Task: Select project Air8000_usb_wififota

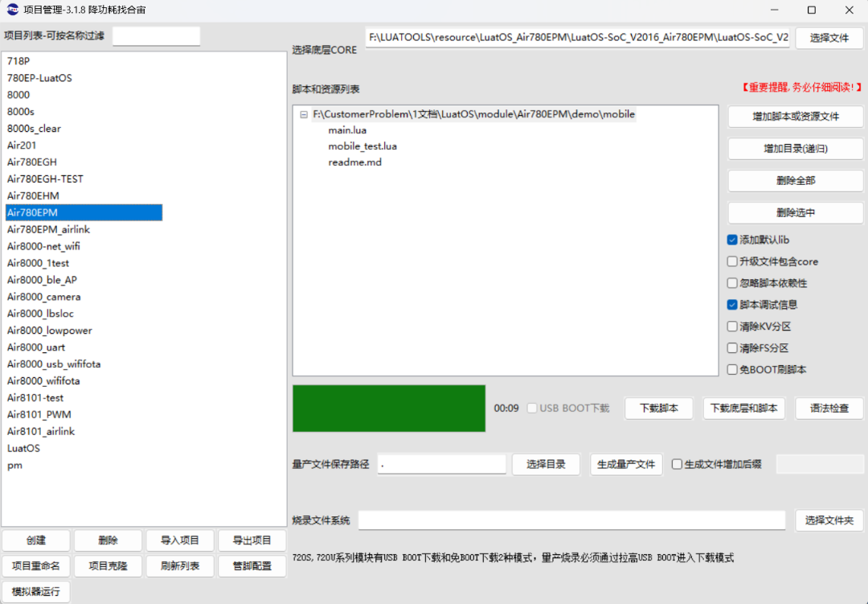Action: pyautogui.click(x=54, y=364)
